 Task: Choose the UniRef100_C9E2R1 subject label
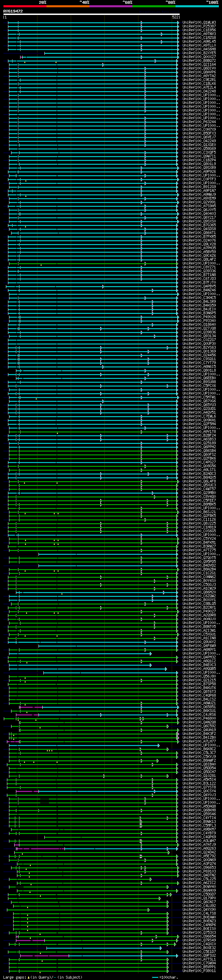click(x=199, y=80)
